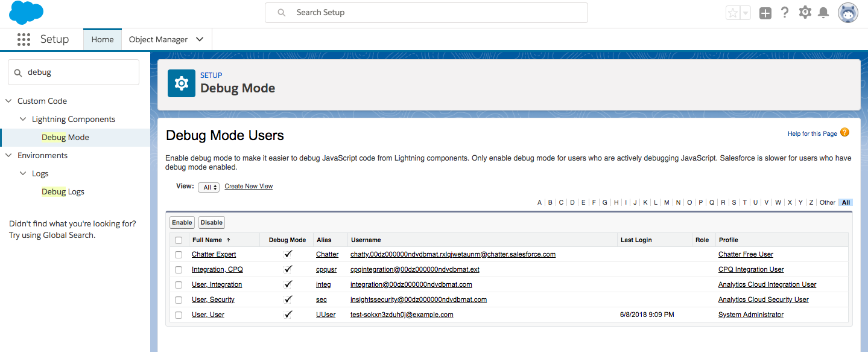
Task: Check the Chatter Expert row checkbox
Action: click(179, 255)
